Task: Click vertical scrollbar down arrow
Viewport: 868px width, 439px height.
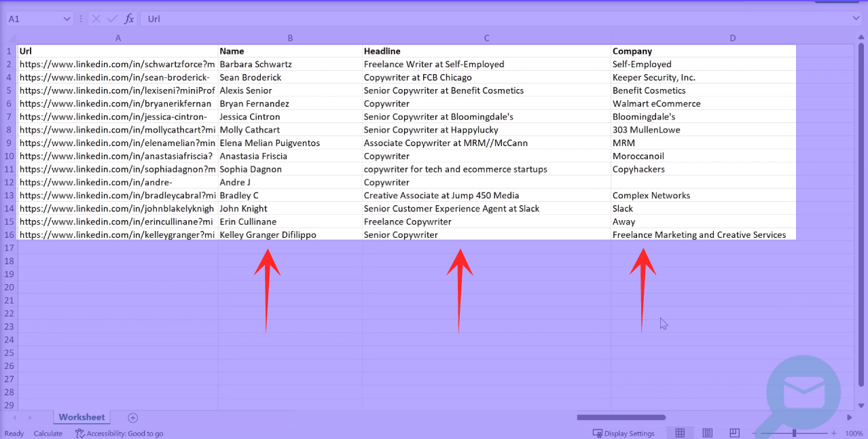Action: 861,404
